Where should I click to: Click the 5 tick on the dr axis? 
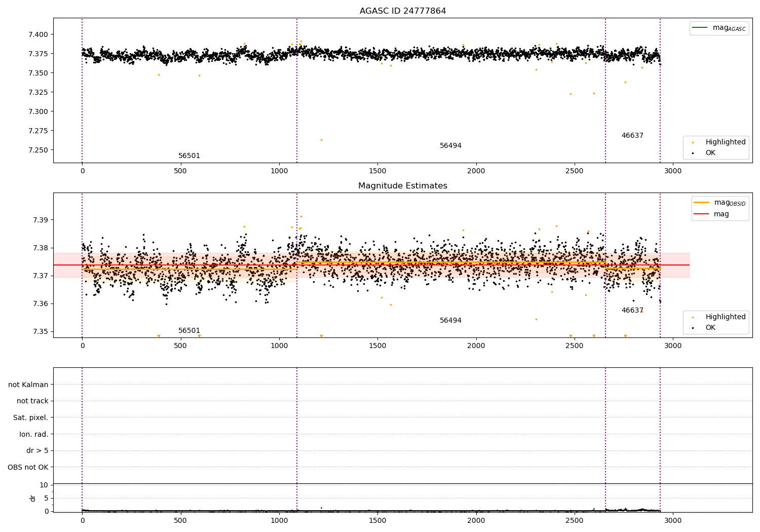(x=47, y=498)
